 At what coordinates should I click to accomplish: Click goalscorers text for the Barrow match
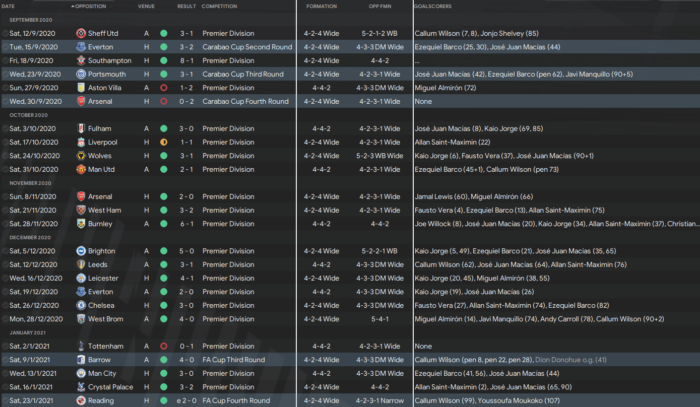coord(511,360)
